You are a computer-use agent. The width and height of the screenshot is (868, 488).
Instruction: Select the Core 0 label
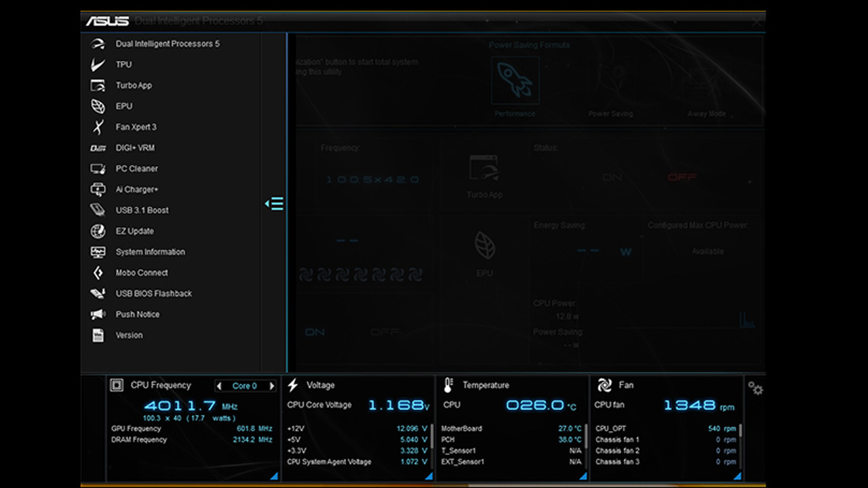coord(245,386)
